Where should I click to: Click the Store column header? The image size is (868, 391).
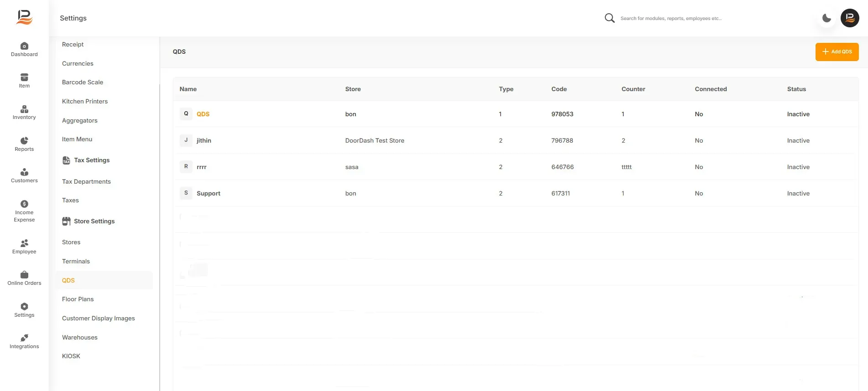click(353, 89)
